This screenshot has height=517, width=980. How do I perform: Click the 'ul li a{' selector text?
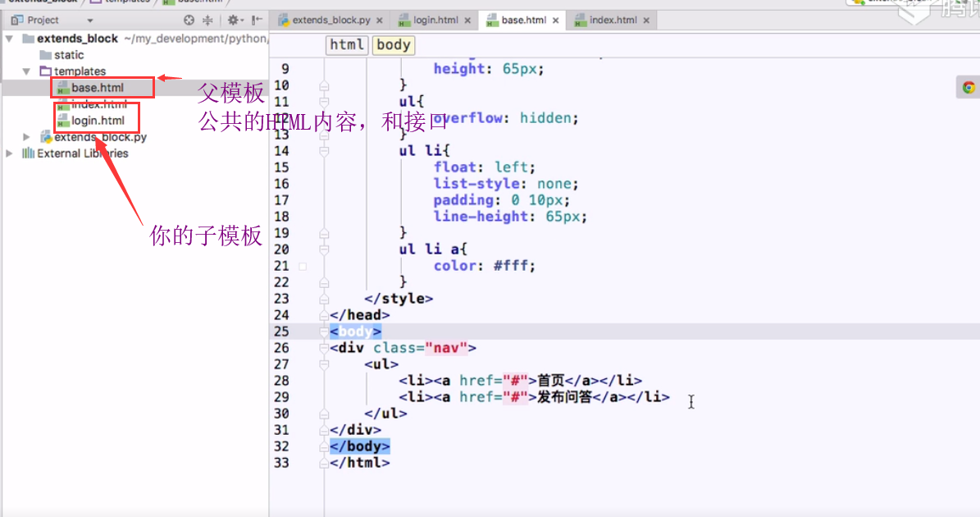click(x=433, y=249)
